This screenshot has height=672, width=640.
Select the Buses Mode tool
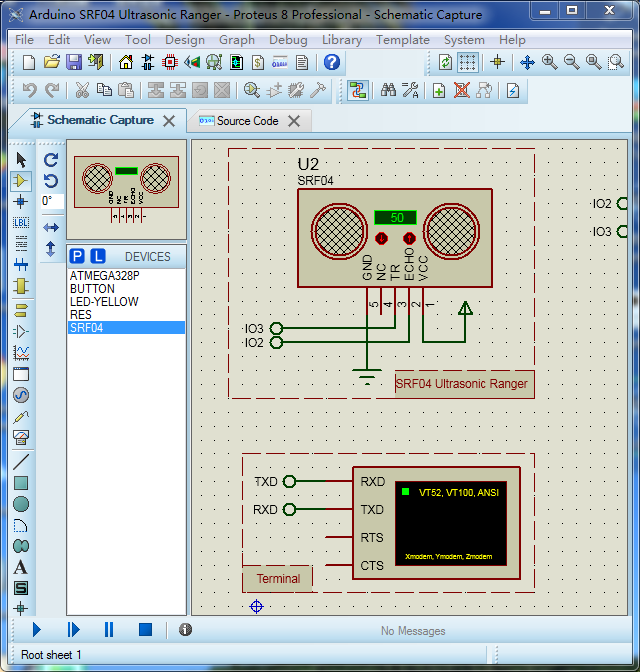tap(21, 264)
